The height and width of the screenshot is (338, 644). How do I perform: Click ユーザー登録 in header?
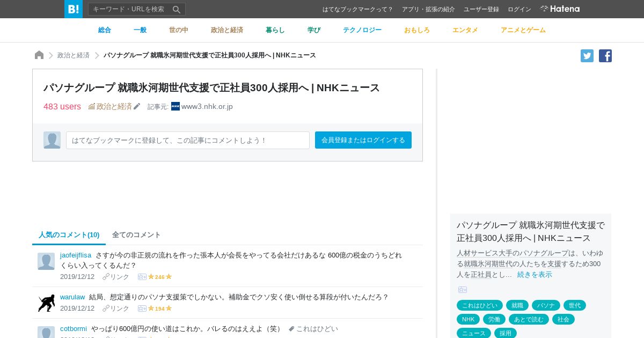point(481,9)
